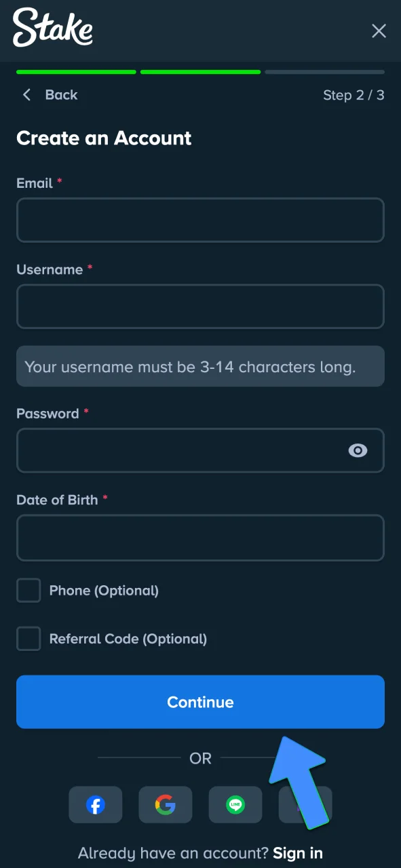Open Sign in for existing accounts

[x=298, y=852]
